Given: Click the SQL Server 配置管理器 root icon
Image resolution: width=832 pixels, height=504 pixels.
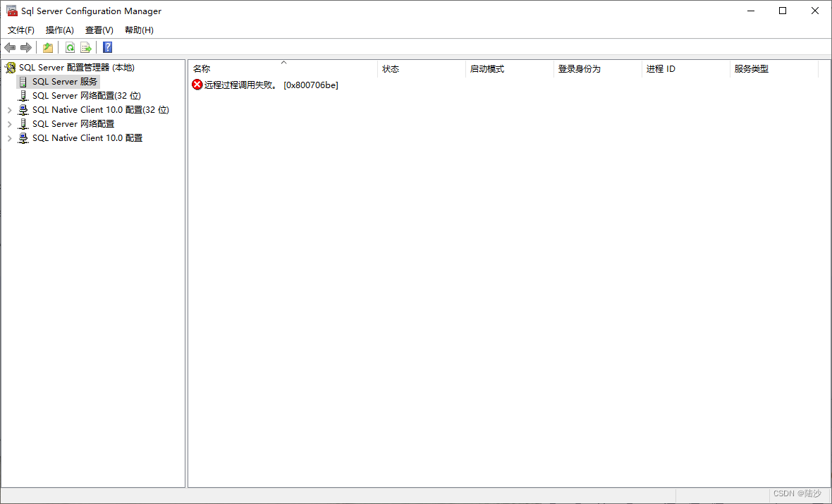Looking at the screenshot, I should (x=11, y=68).
